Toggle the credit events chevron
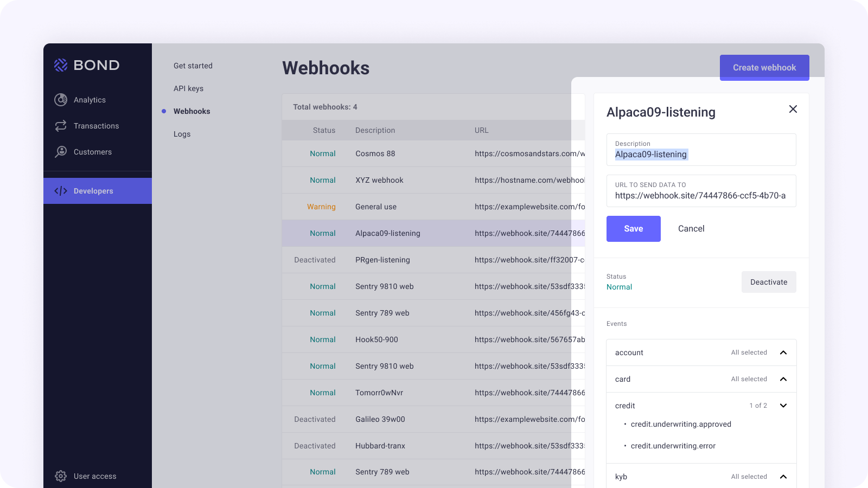Viewport: 868px width, 488px height. (x=783, y=406)
